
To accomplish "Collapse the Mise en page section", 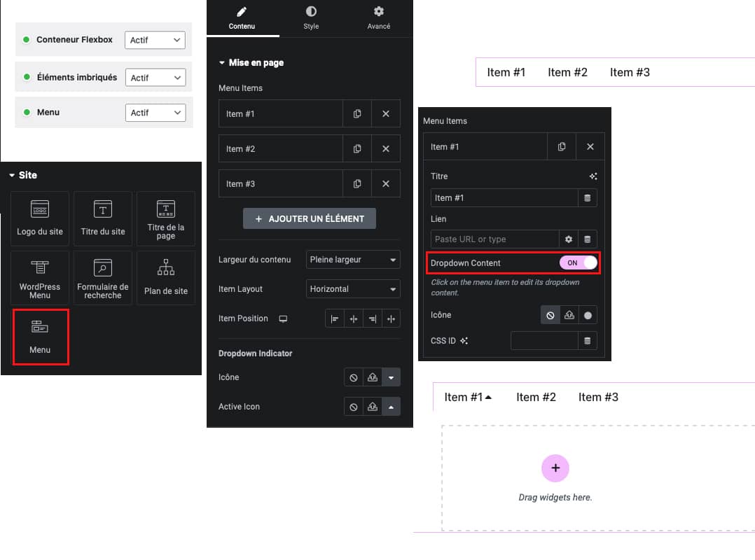I will pos(251,62).
